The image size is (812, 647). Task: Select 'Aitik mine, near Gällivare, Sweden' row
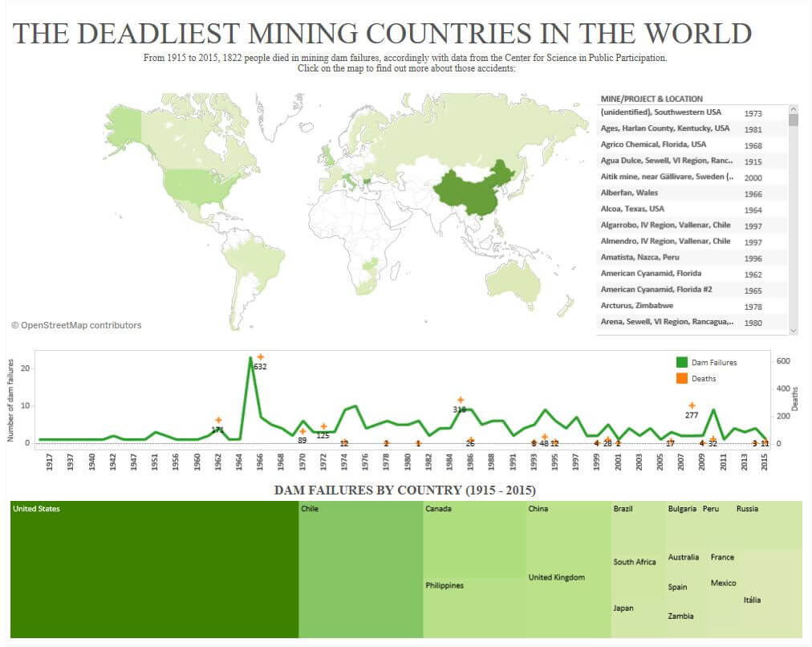coord(692,177)
